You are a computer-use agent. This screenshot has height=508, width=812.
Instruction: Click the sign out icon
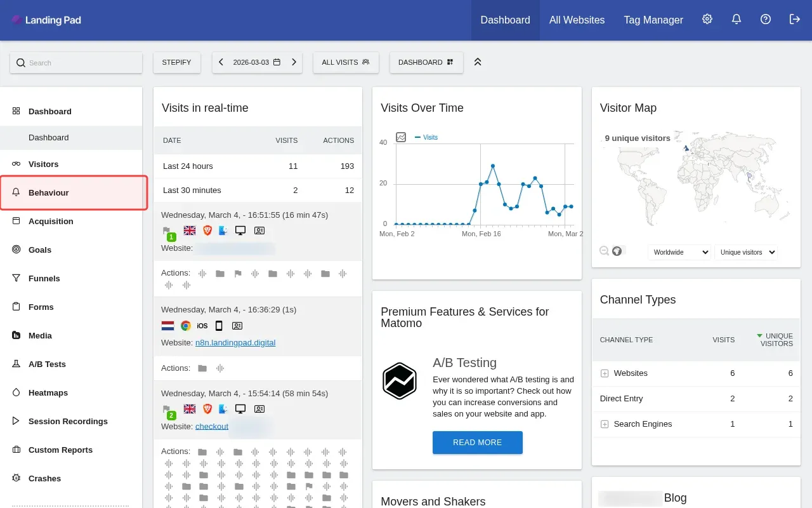point(795,20)
